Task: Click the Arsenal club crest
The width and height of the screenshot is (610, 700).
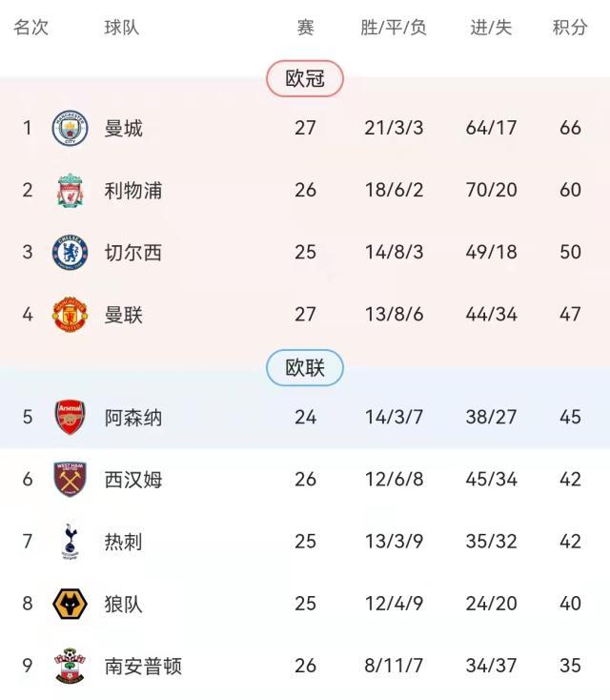Action: (70, 418)
